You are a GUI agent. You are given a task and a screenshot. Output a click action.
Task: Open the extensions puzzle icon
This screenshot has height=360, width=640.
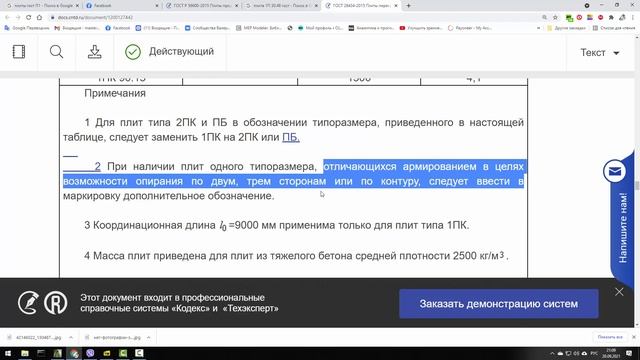coord(611,18)
